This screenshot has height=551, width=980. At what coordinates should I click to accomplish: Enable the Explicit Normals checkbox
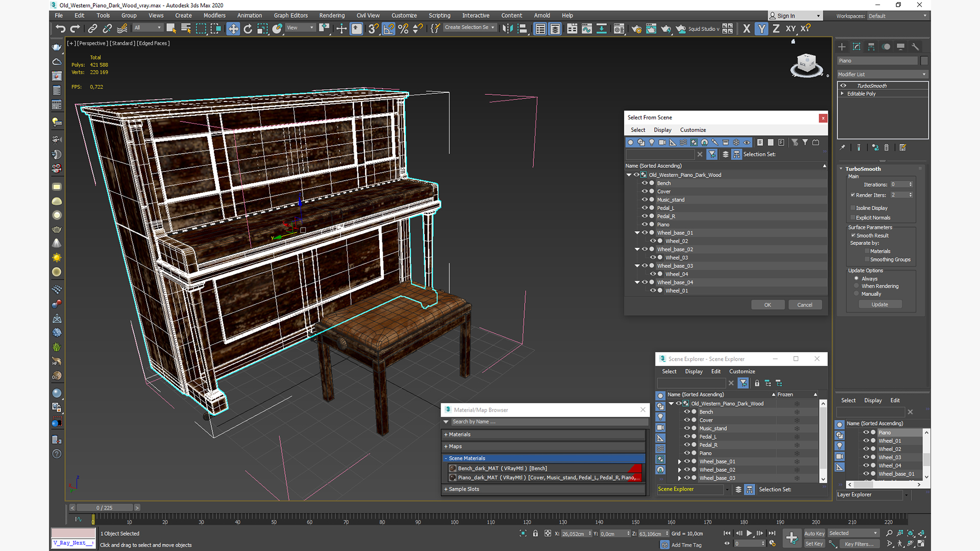pyautogui.click(x=853, y=217)
